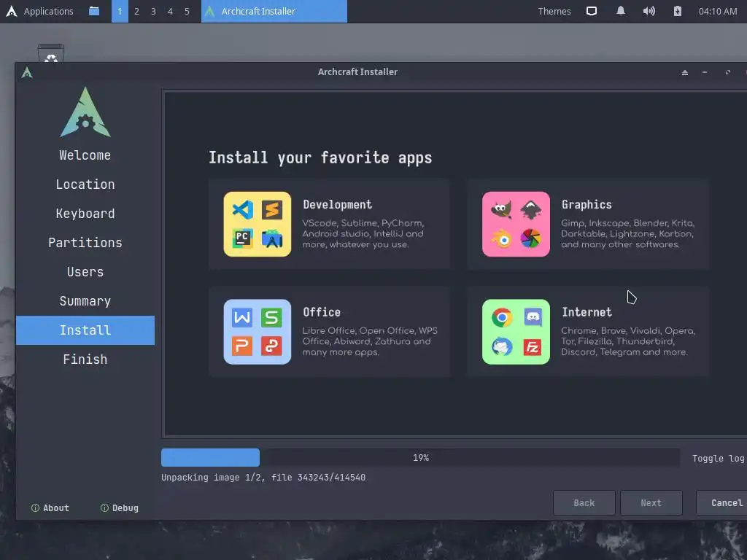The image size is (747, 560).
Task: Click the VSCode icon in Development card
Action: coord(243,210)
